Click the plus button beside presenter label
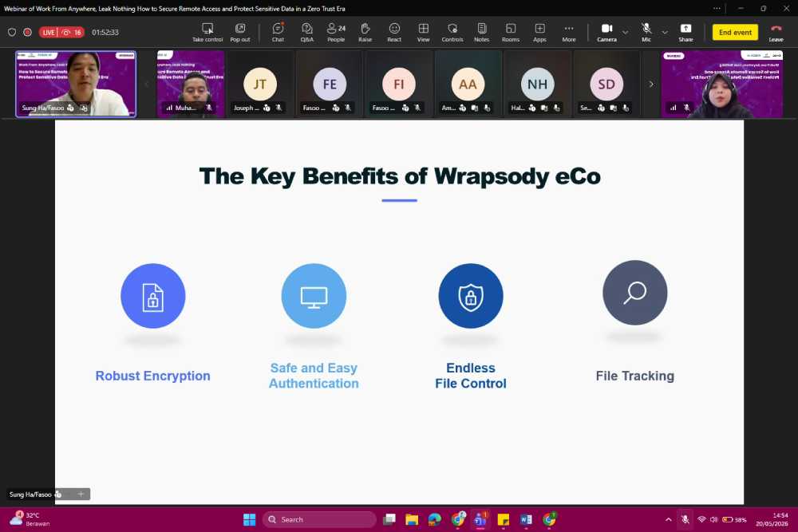The image size is (798, 532). 81,494
